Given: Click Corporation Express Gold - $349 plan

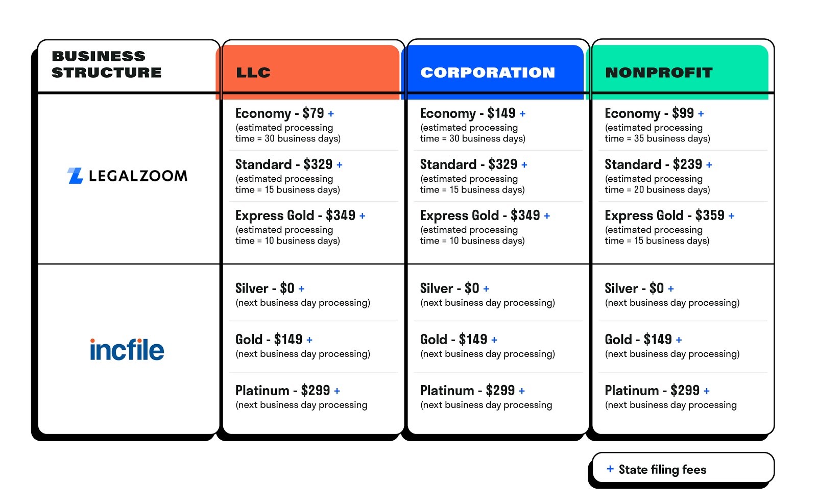Looking at the screenshot, I should click(479, 215).
